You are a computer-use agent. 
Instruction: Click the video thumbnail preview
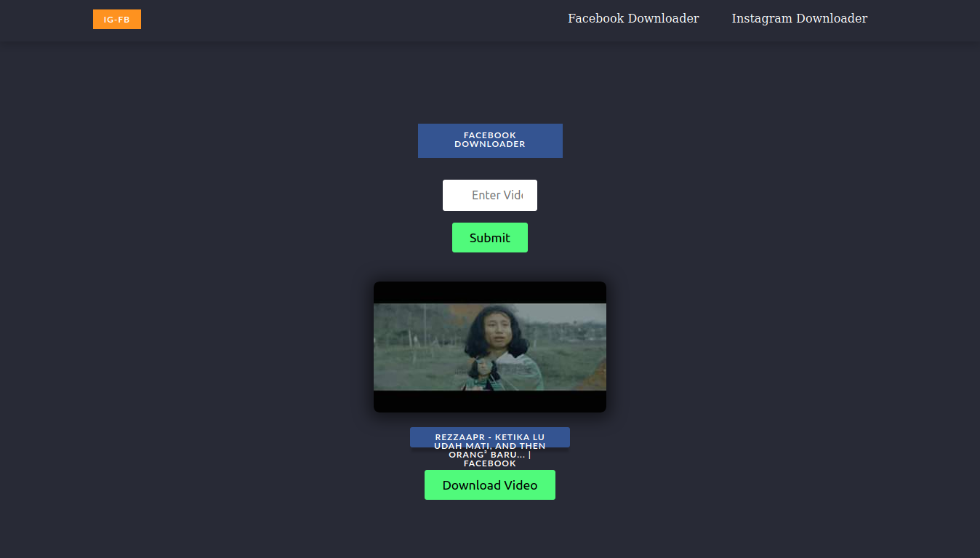point(490,347)
